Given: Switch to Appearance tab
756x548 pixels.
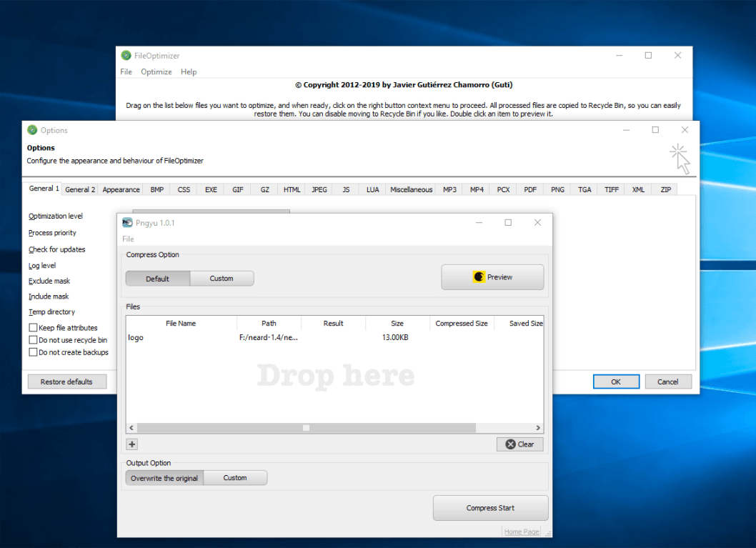Looking at the screenshot, I should (121, 190).
